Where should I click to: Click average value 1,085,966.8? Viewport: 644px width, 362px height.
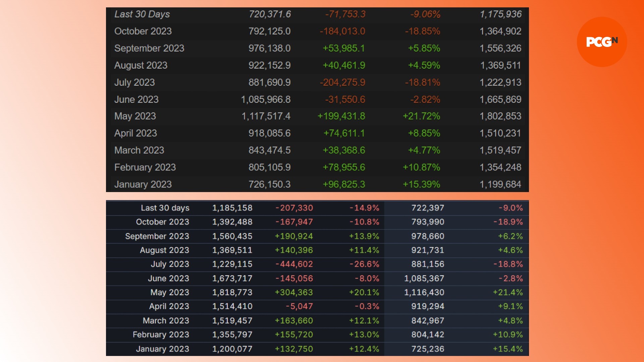(x=266, y=100)
